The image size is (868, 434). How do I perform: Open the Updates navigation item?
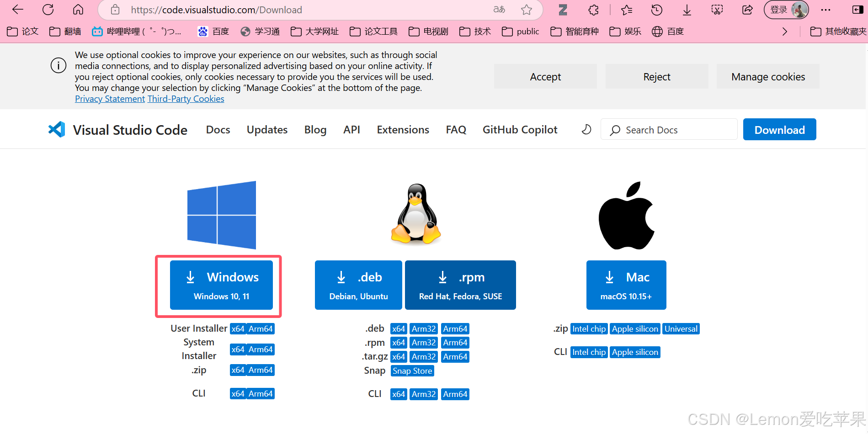coord(267,130)
